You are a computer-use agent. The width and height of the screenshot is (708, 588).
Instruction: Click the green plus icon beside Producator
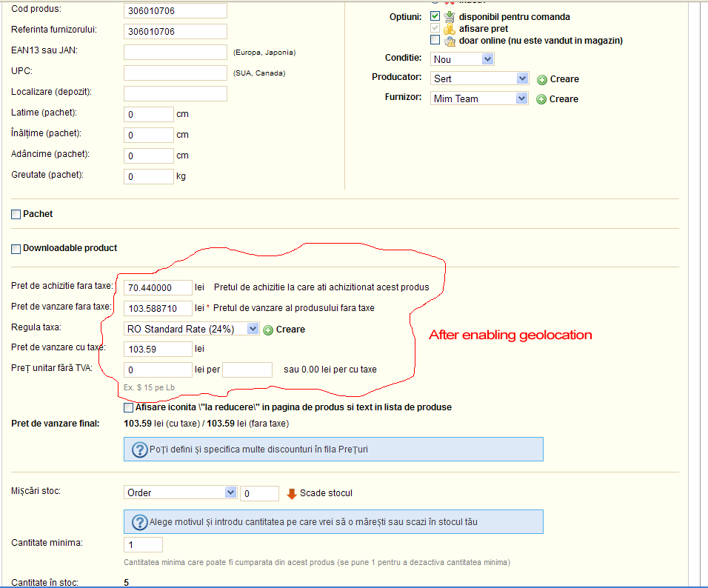tap(542, 80)
